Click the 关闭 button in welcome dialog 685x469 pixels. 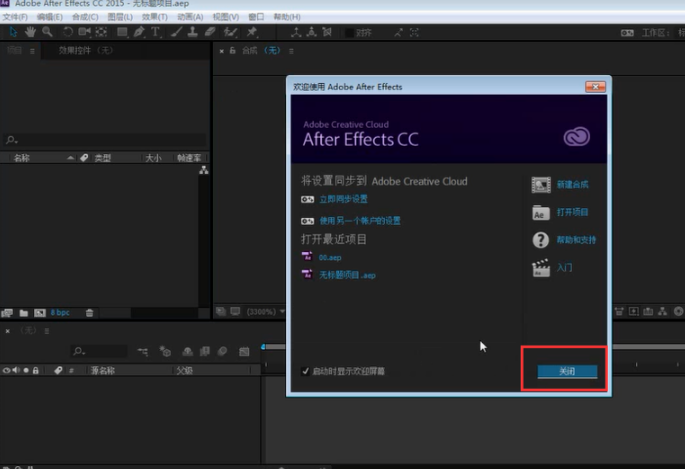[x=567, y=371]
